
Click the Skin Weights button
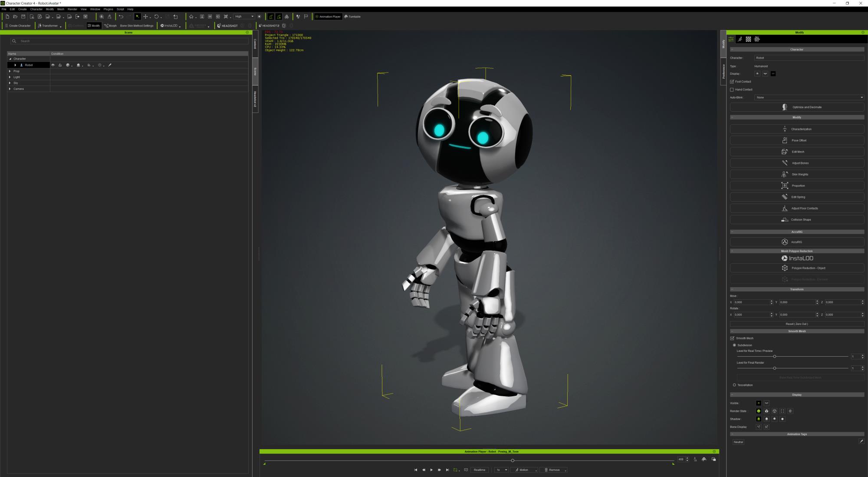pyautogui.click(x=797, y=174)
